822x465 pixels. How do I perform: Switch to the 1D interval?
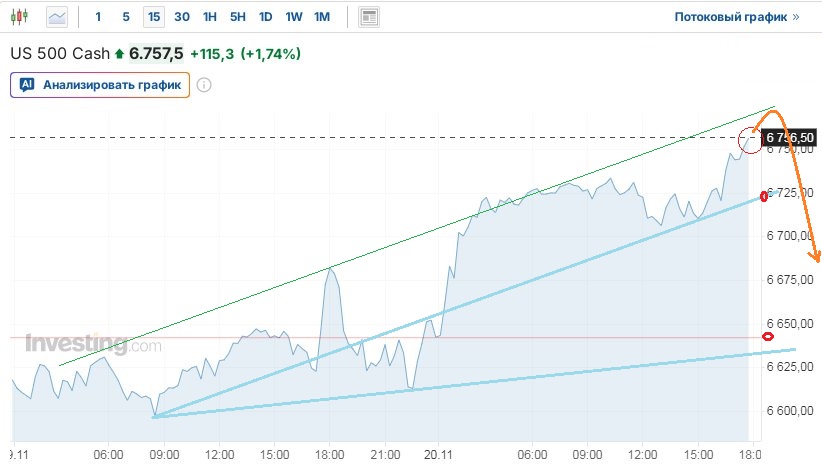click(x=265, y=17)
